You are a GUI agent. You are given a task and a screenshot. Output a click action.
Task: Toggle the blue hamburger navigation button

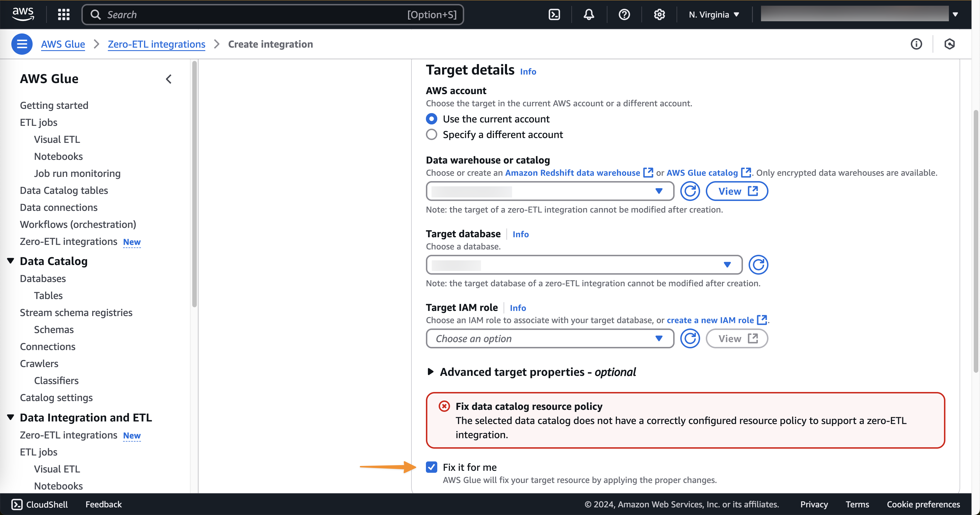click(22, 44)
